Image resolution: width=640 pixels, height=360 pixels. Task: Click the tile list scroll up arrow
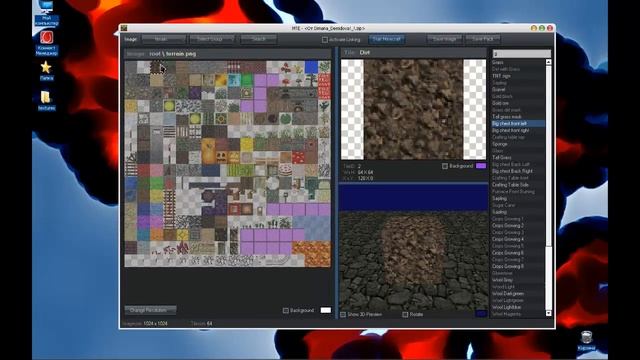click(x=548, y=62)
